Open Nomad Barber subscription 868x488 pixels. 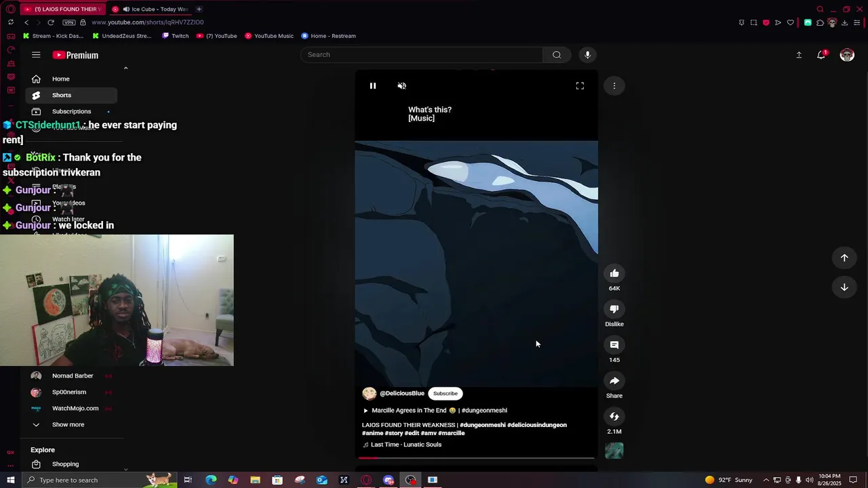pos(71,375)
